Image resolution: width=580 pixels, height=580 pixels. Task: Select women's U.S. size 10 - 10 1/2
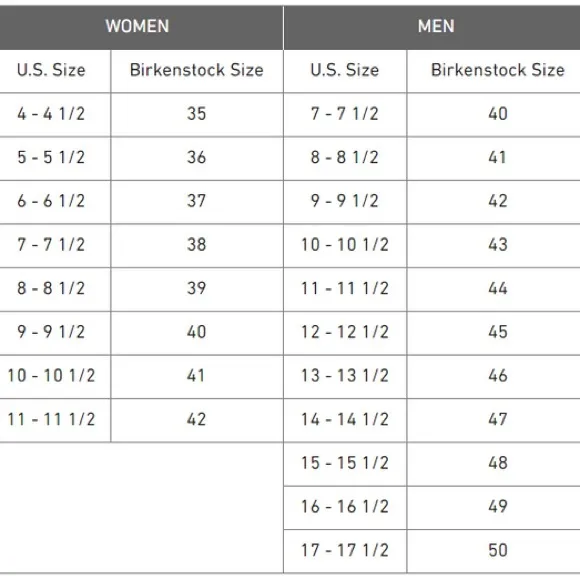pos(55,377)
